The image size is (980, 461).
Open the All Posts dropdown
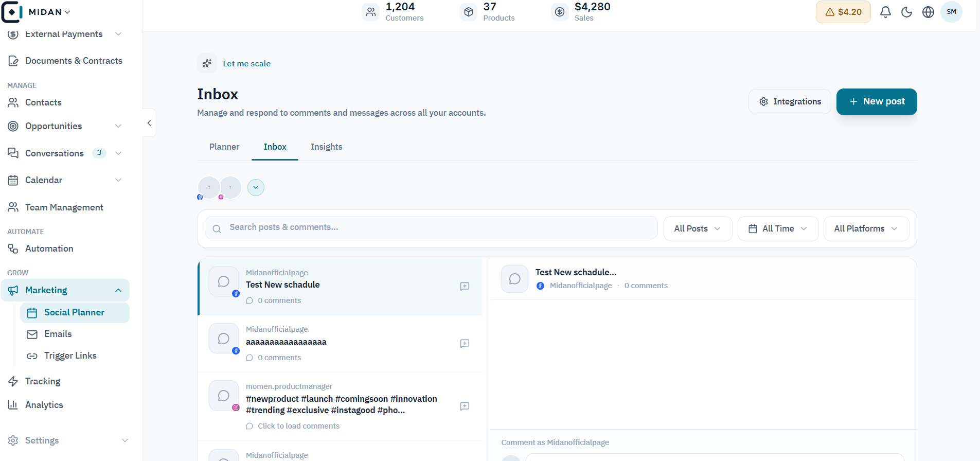(698, 229)
